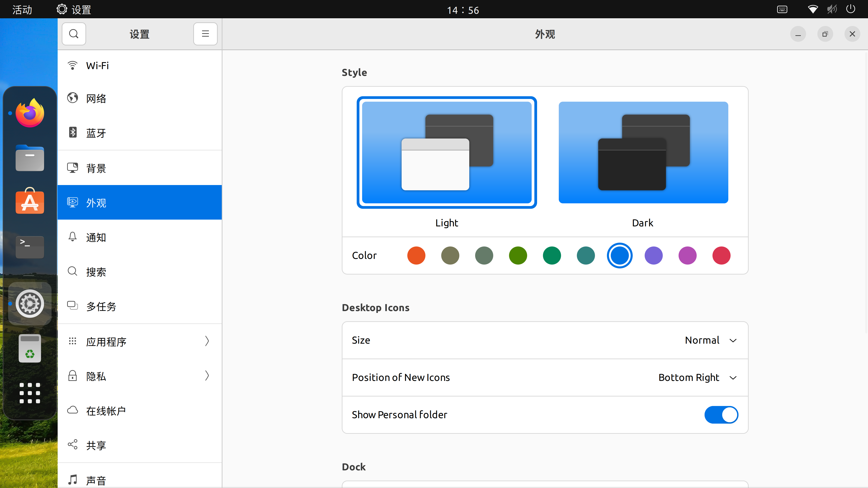Expand the 应用程序 settings section
Image resolution: width=868 pixels, height=488 pixels.
click(x=139, y=342)
